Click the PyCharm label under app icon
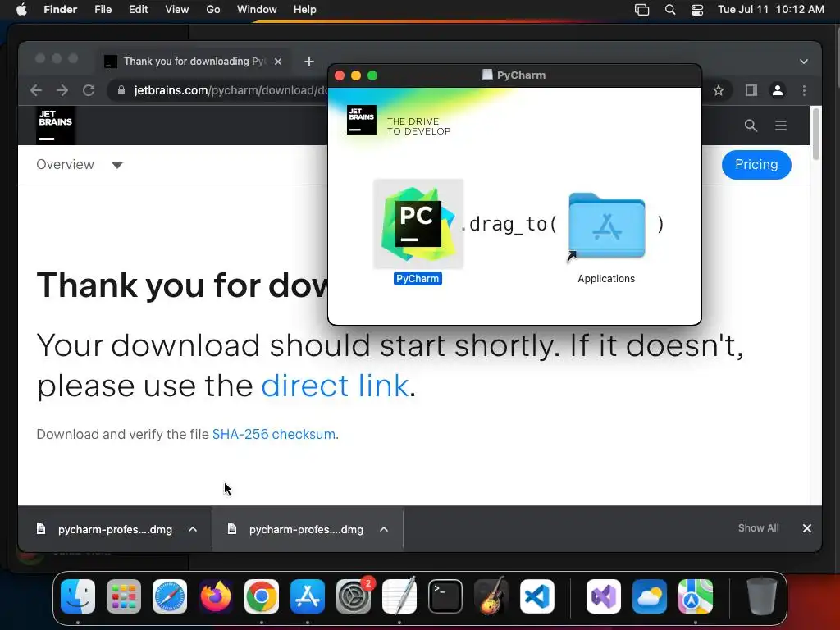Screen dimensions: 840x630 418,279
